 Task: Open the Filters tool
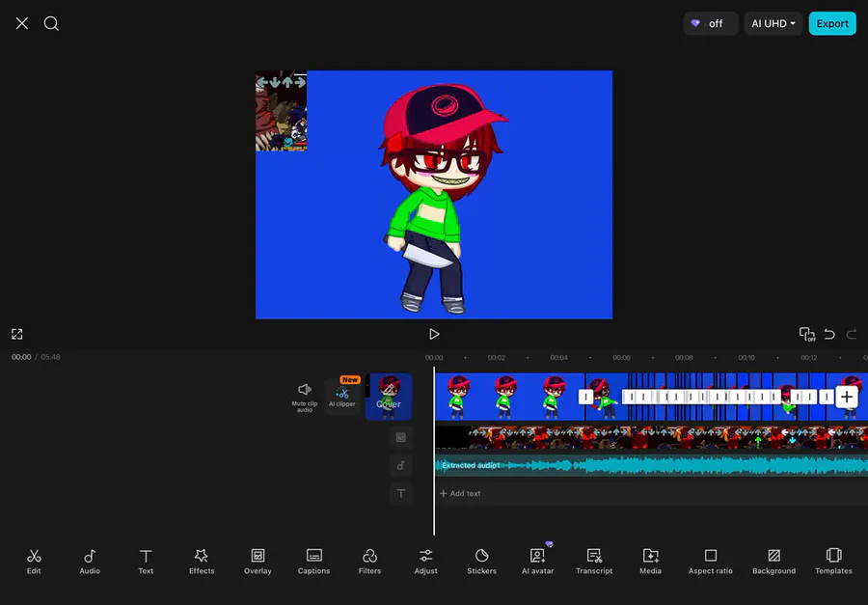tap(369, 562)
